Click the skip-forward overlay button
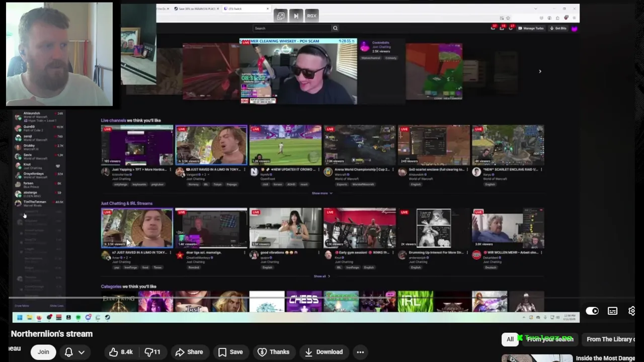Viewport: 644px width, 362px height. 296,16
